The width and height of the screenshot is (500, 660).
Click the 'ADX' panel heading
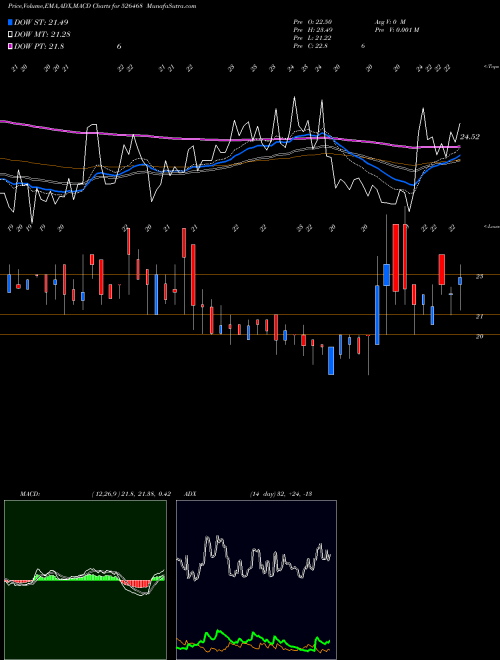tap(190, 494)
